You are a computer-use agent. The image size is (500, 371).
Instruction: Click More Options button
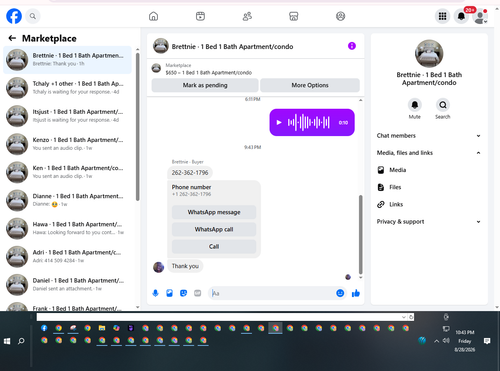(310, 85)
